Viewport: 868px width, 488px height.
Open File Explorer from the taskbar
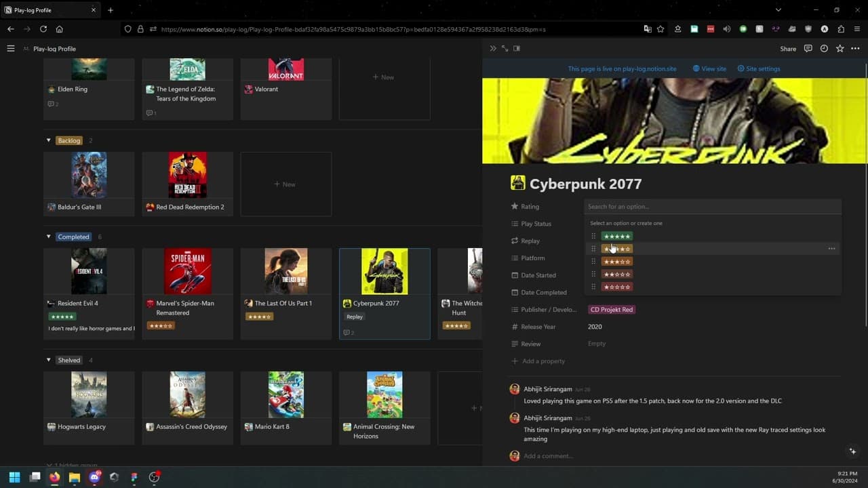point(75,477)
